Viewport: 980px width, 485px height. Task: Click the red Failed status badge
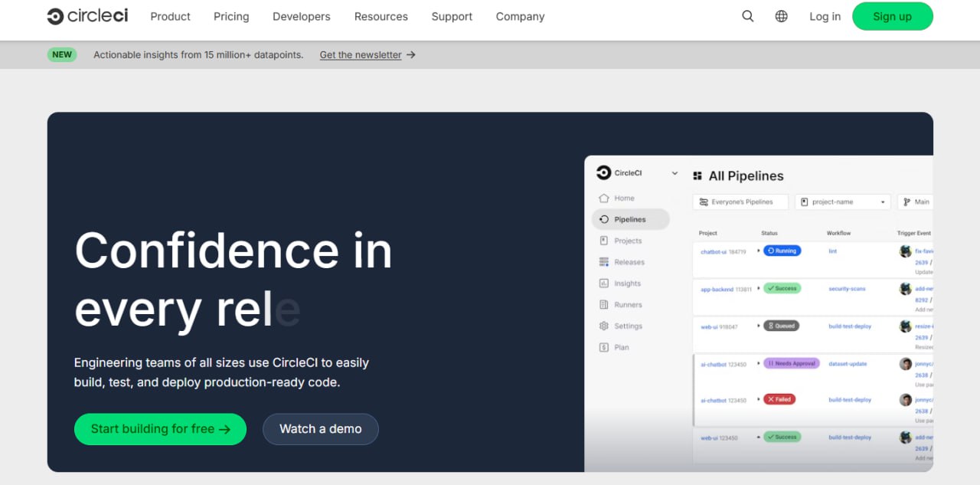click(x=779, y=399)
